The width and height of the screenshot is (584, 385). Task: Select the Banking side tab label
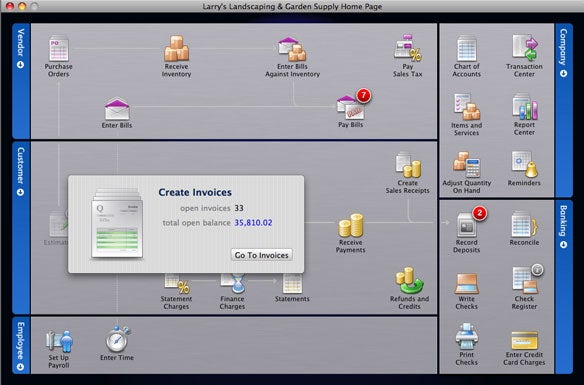pos(564,221)
